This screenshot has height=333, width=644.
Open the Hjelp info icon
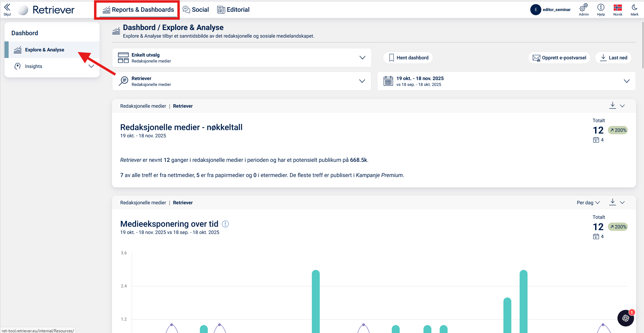pos(601,10)
